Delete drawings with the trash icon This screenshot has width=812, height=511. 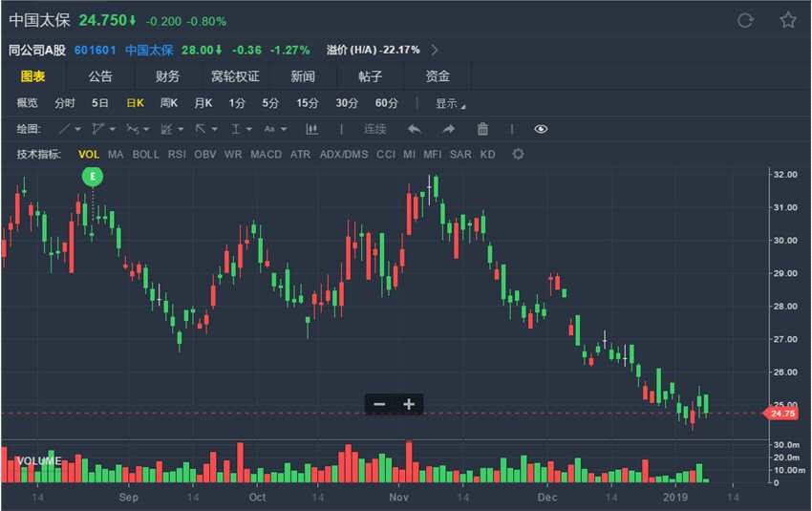pyautogui.click(x=482, y=129)
